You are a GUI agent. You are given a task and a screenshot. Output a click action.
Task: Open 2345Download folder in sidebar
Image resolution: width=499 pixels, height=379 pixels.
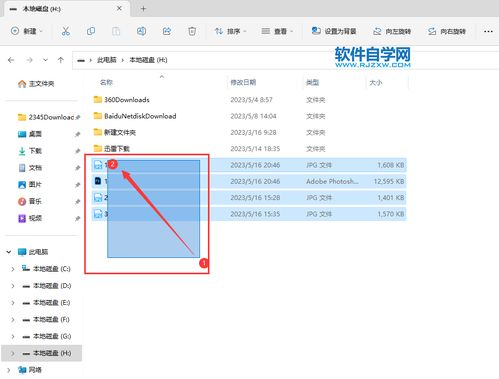46,117
